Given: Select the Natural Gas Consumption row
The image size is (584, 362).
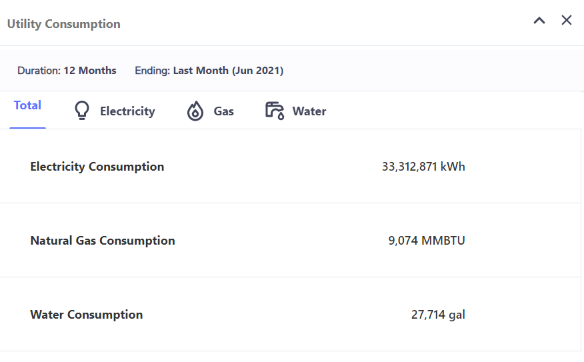Looking at the screenshot, I should (x=290, y=241).
